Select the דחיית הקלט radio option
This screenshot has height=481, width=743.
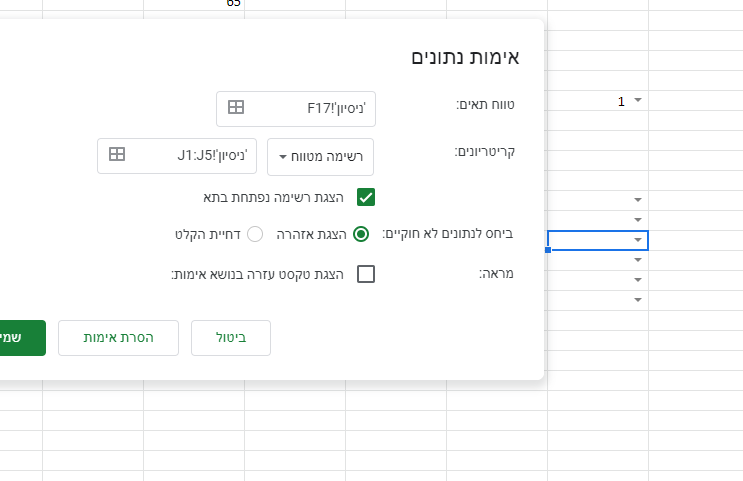tap(255, 234)
